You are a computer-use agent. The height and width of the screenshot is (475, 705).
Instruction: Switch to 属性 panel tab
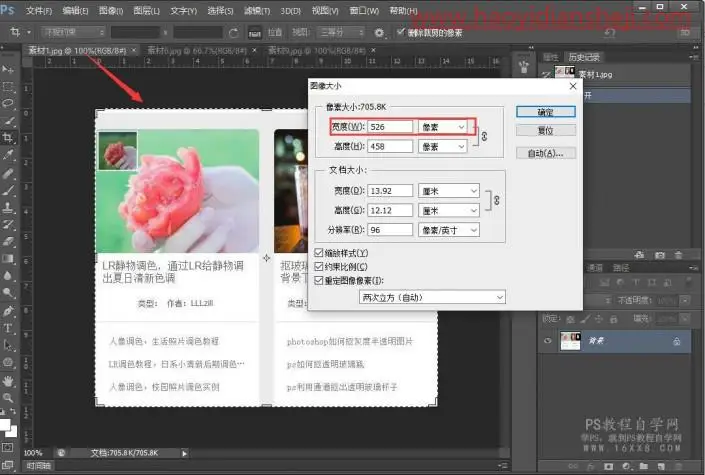click(x=551, y=57)
